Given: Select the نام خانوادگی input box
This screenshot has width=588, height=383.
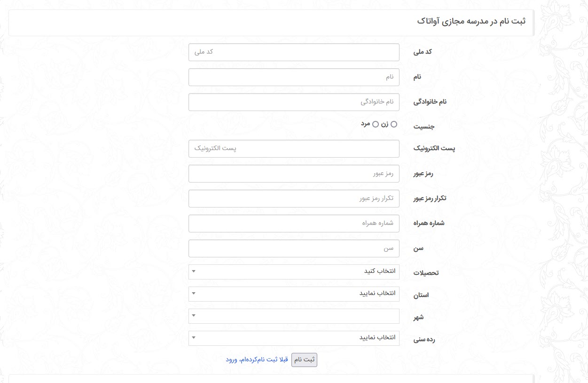Looking at the screenshot, I should [x=294, y=102].
